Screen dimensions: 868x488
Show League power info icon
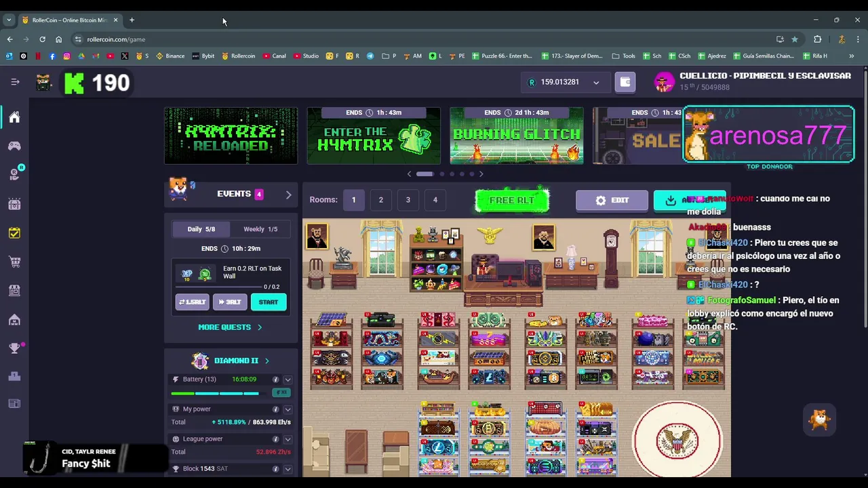[x=275, y=439]
